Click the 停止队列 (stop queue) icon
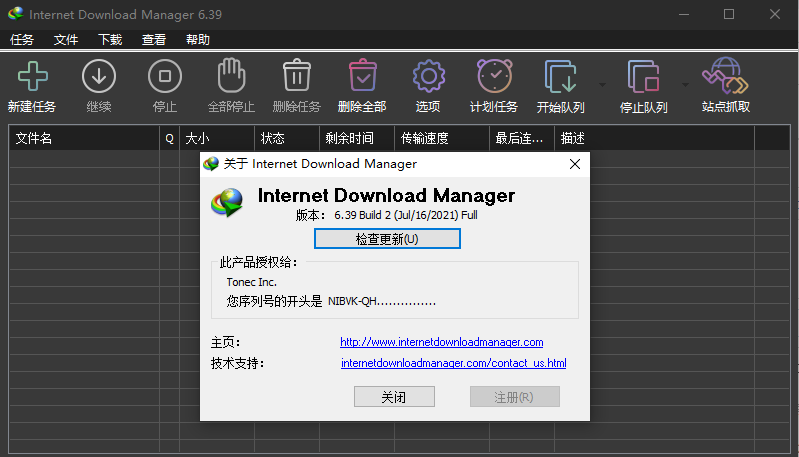 pos(644,76)
